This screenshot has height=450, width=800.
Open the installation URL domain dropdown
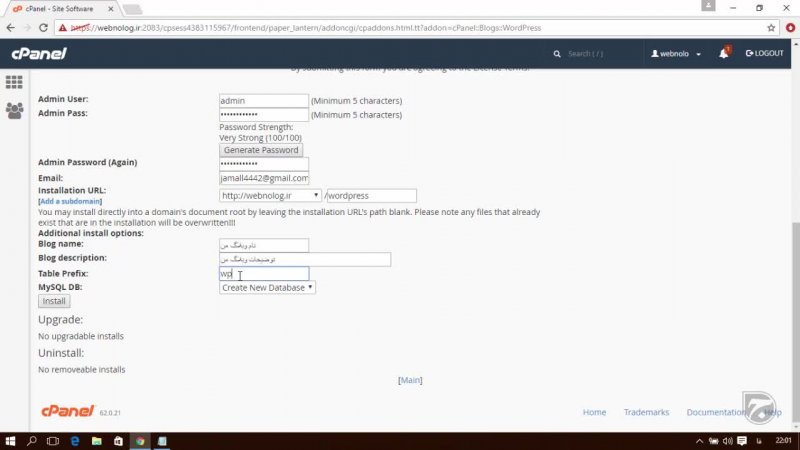(x=270, y=196)
